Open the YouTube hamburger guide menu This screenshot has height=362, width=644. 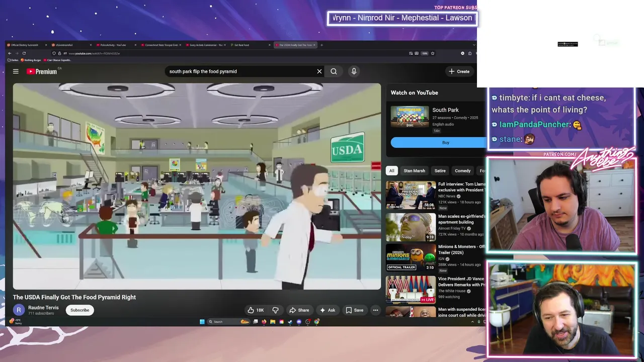click(16, 71)
